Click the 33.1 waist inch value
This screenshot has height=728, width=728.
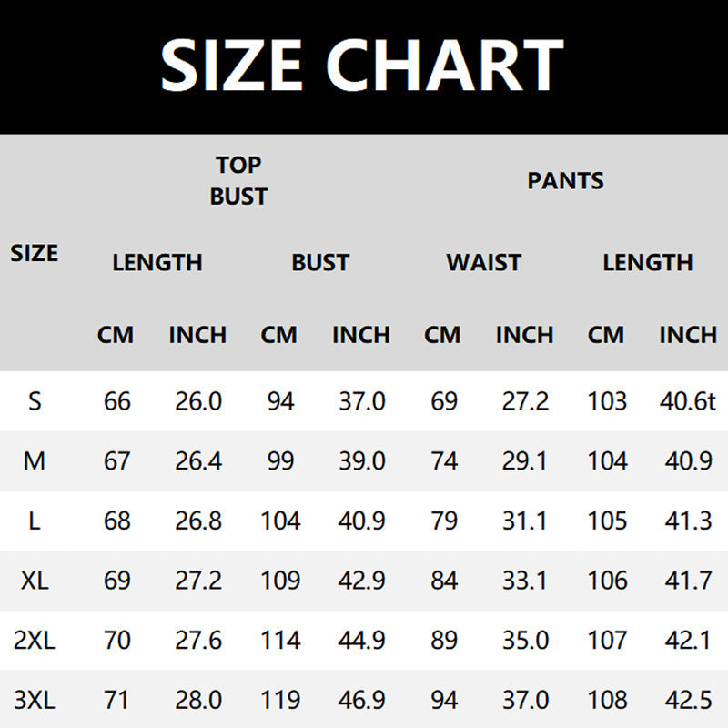tap(525, 581)
